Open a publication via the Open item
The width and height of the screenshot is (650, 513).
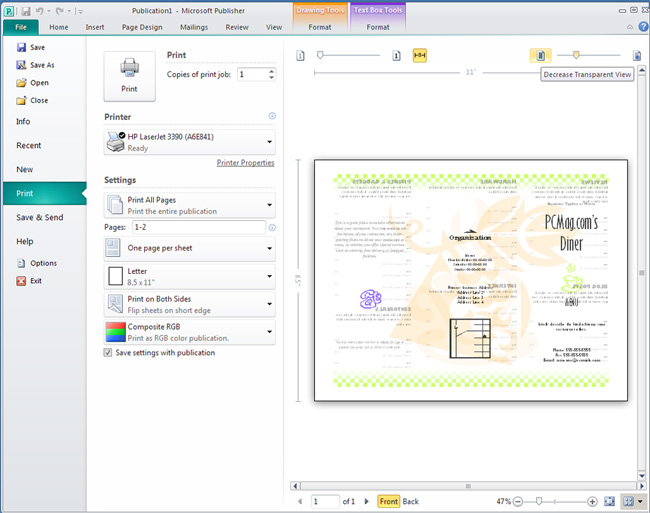[x=32, y=83]
